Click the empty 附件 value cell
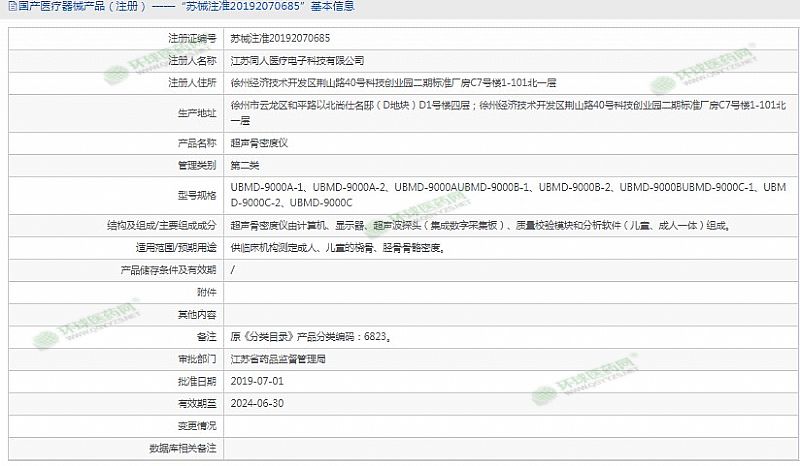This screenshot has height=466, width=800. pyautogui.click(x=510, y=292)
